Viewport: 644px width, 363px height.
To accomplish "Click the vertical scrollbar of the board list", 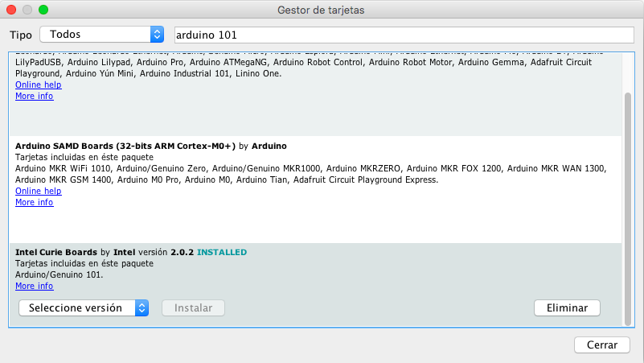I will pyautogui.click(x=628, y=208).
